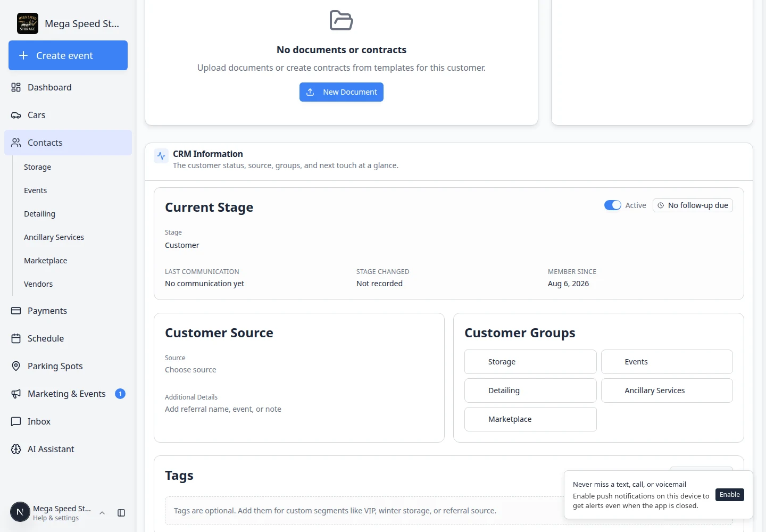Screen dimensions: 766x532
Task: Click the notification badge on Marketing & Events
Action: coord(120,394)
